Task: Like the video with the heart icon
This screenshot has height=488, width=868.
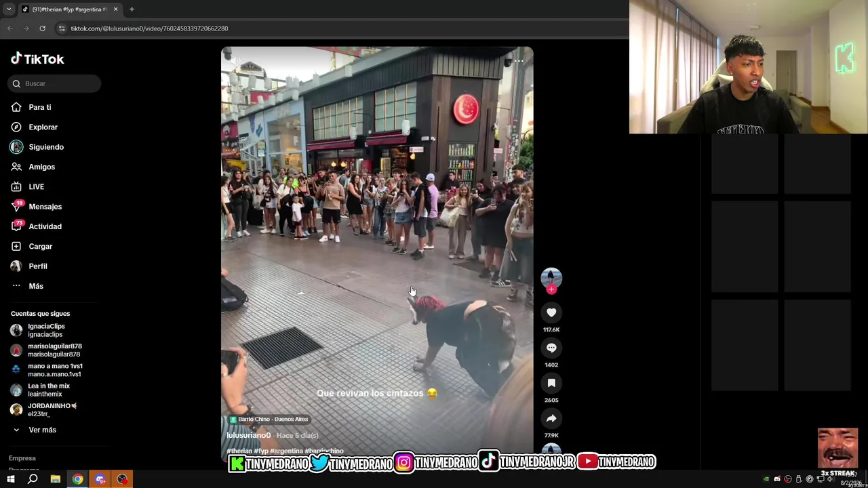Action: pyautogui.click(x=551, y=312)
